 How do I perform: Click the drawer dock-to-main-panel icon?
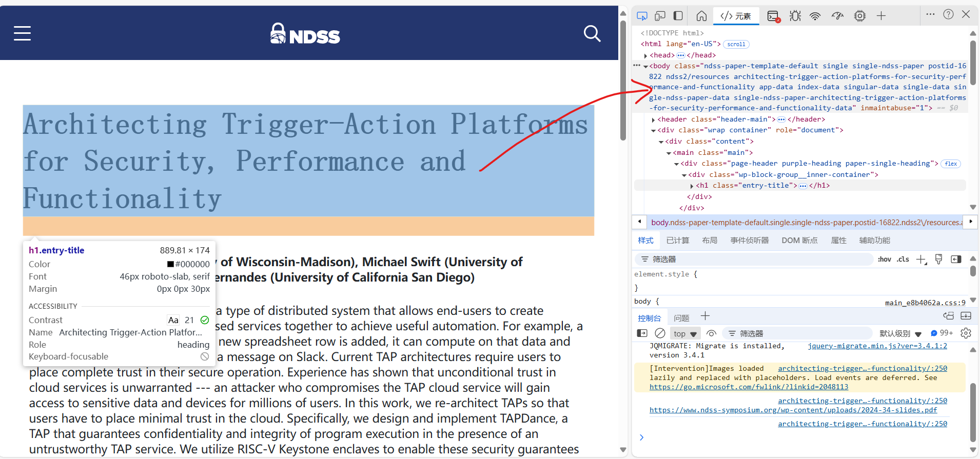948,316
